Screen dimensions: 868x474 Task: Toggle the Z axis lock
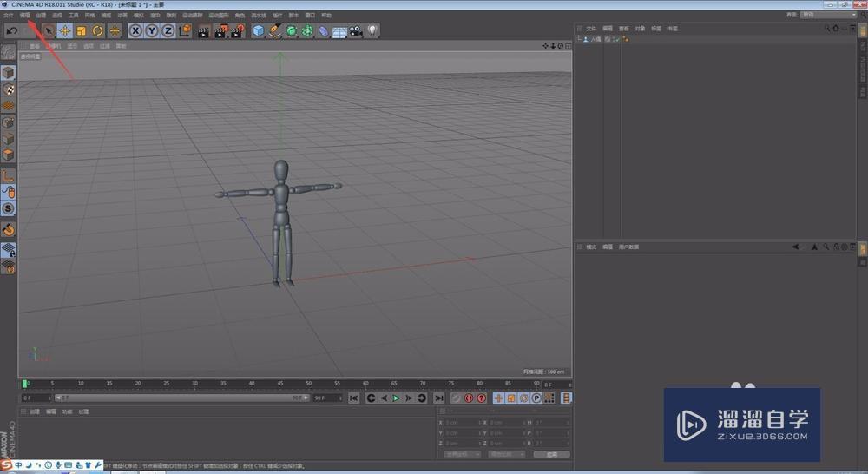coord(168,31)
